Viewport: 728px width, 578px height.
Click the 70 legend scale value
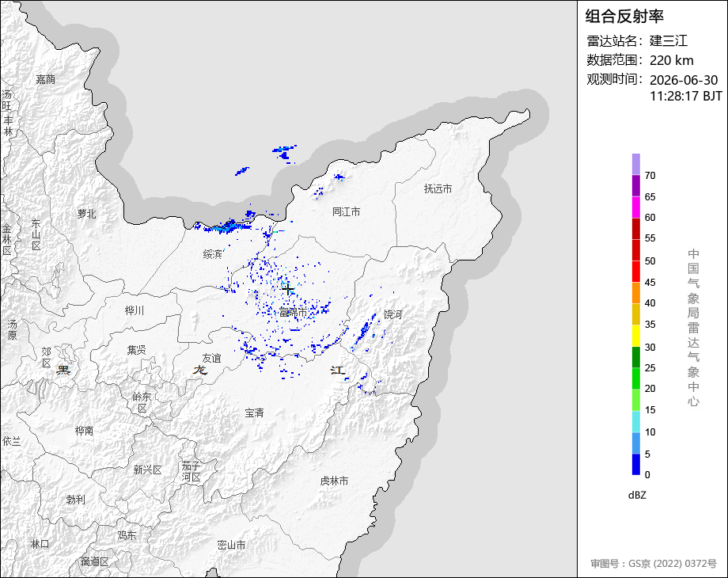click(650, 176)
